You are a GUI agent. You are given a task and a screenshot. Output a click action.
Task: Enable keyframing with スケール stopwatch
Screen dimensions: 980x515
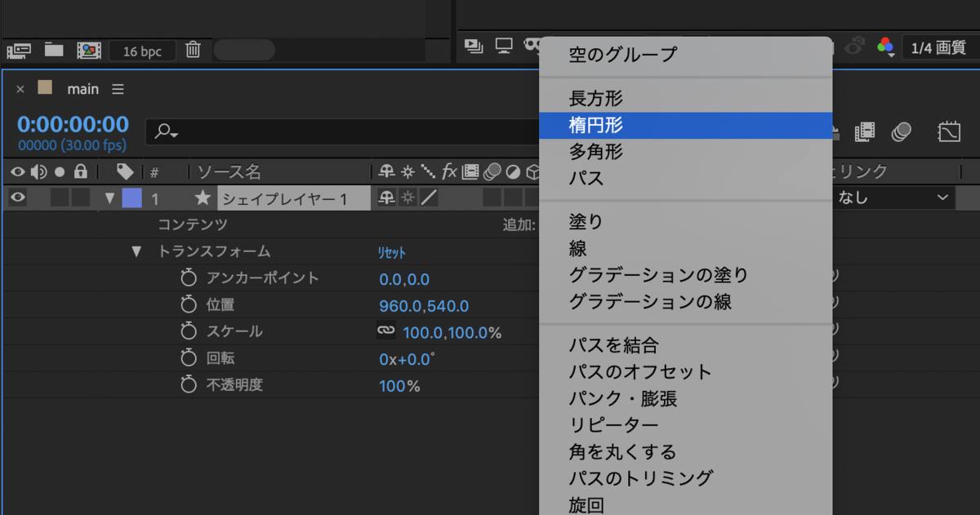click(189, 331)
